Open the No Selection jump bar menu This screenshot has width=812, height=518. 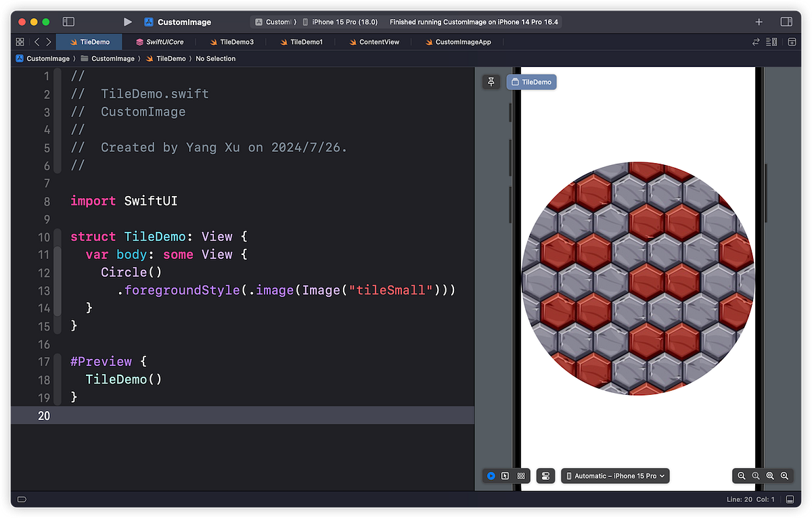(215, 58)
